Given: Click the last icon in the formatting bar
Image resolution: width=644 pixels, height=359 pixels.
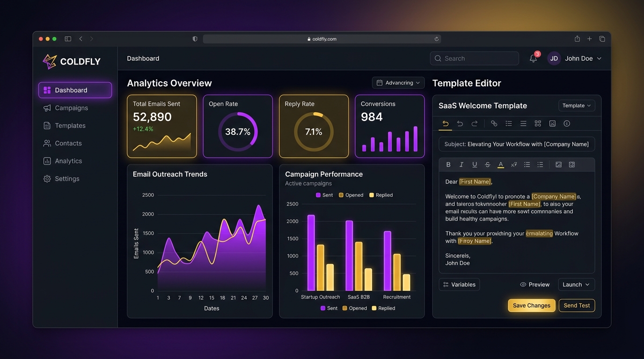Looking at the screenshot, I should coord(571,165).
